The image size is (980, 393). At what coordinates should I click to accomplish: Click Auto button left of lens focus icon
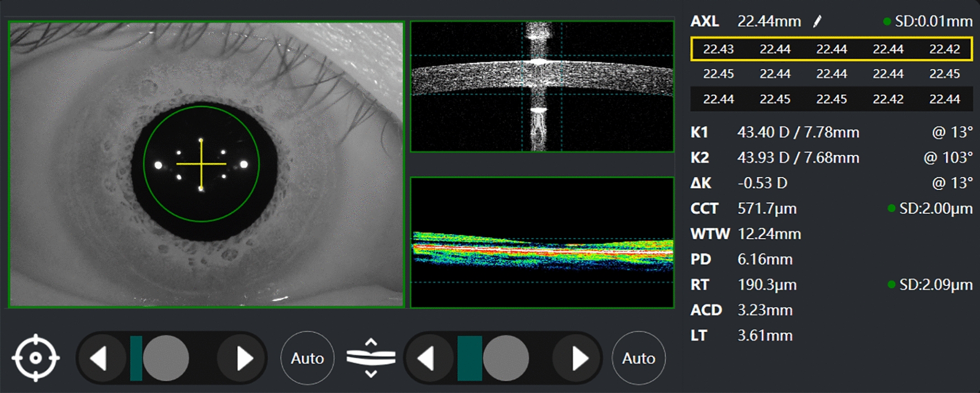307,358
